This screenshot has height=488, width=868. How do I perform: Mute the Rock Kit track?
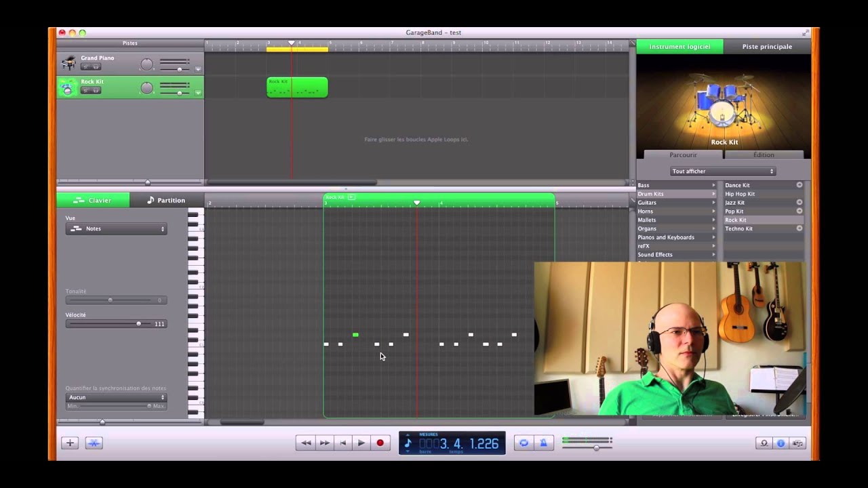(x=86, y=90)
